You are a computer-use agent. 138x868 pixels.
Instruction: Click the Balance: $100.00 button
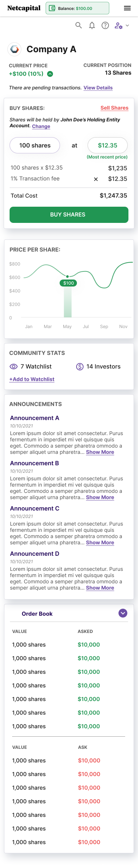click(77, 8)
